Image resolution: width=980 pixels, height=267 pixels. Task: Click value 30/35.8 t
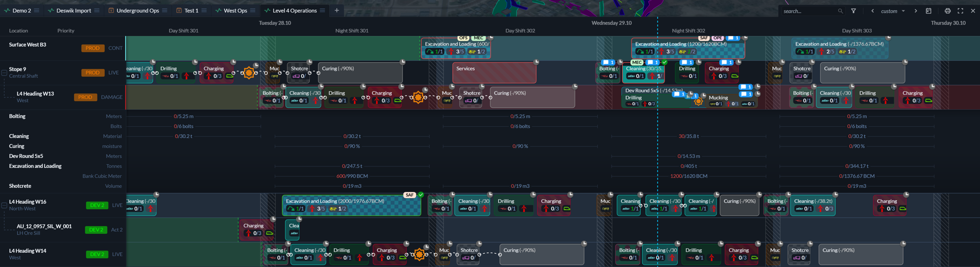tap(689, 136)
